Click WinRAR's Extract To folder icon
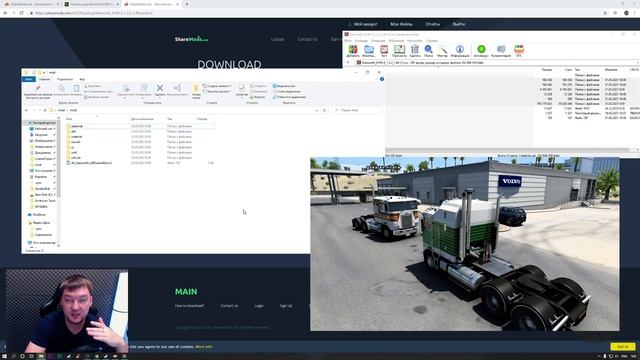The height and width of the screenshot is (360, 640). pos(369,50)
